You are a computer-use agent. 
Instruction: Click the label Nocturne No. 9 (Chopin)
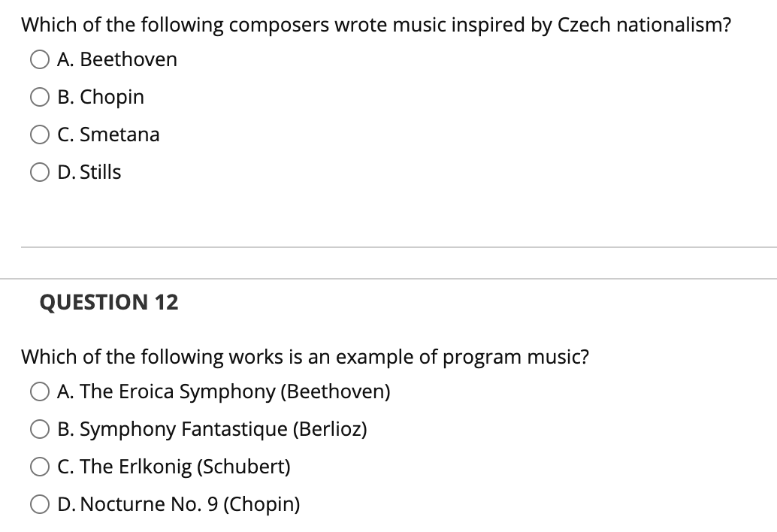pos(178,504)
